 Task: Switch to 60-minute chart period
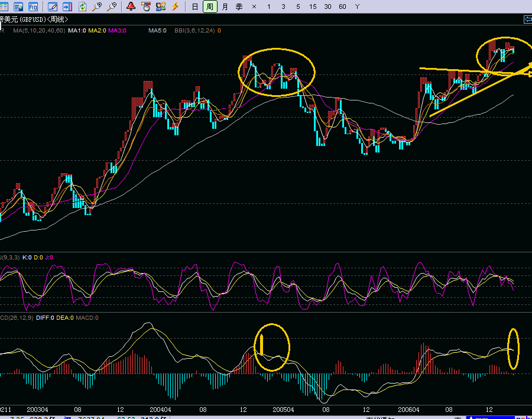coord(342,7)
